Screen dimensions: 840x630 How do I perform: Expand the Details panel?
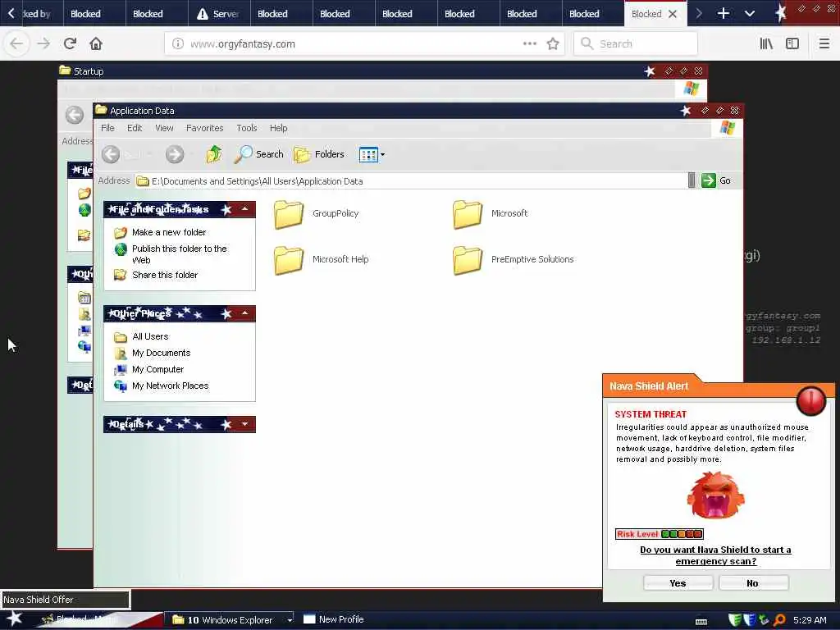(x=244, y=424)
